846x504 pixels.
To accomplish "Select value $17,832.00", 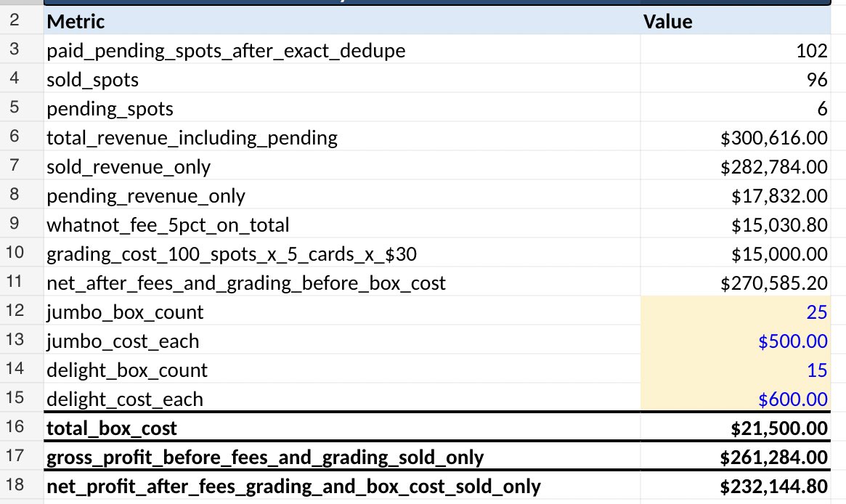I will coord(736,195).
